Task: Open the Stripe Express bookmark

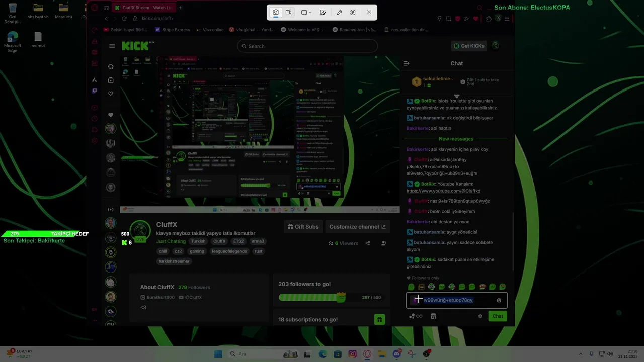Action: point(173,30)
